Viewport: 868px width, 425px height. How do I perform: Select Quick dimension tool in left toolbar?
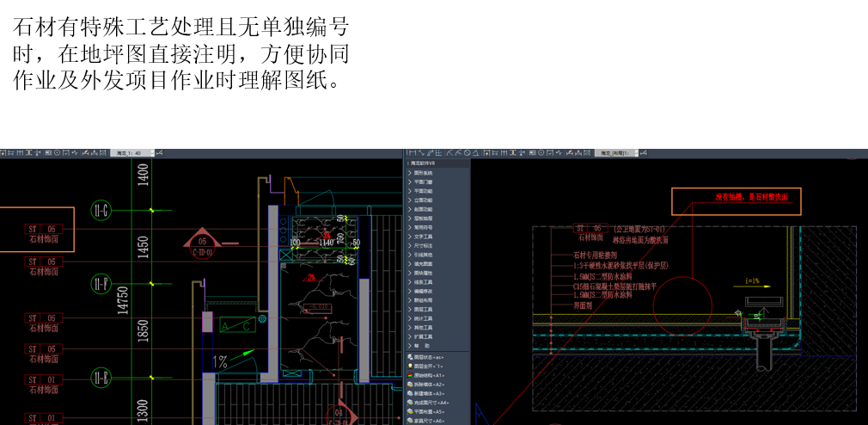click(x=3, y=153)
